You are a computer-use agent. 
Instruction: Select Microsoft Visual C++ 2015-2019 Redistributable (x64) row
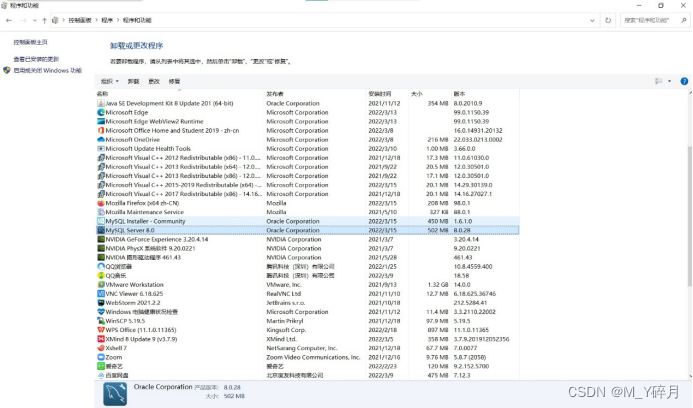[x=308, y=185]
